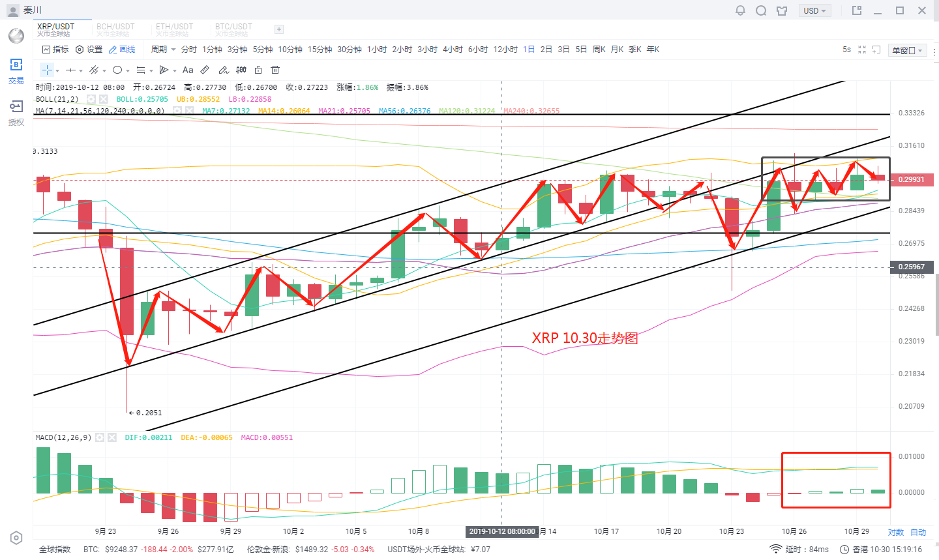The width and height of the screenshot is (939, 560).
Task: Expand channel line tool dropdown arrow
Action: coord(104,70)
